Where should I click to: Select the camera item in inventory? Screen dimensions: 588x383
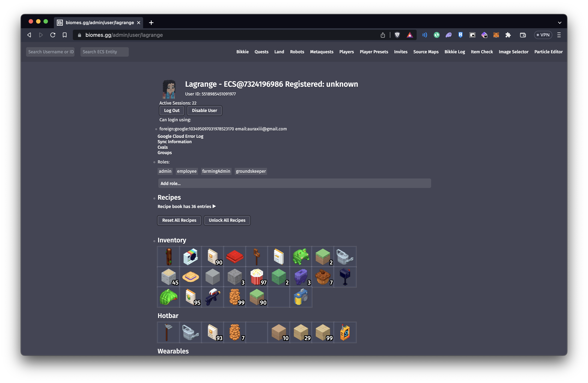190,257
